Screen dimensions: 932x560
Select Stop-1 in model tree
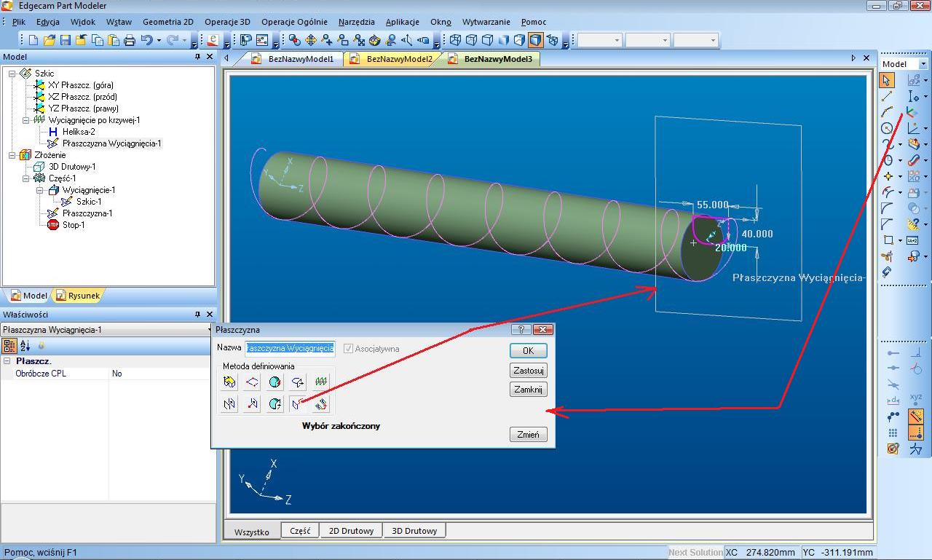tap(74, 225)
